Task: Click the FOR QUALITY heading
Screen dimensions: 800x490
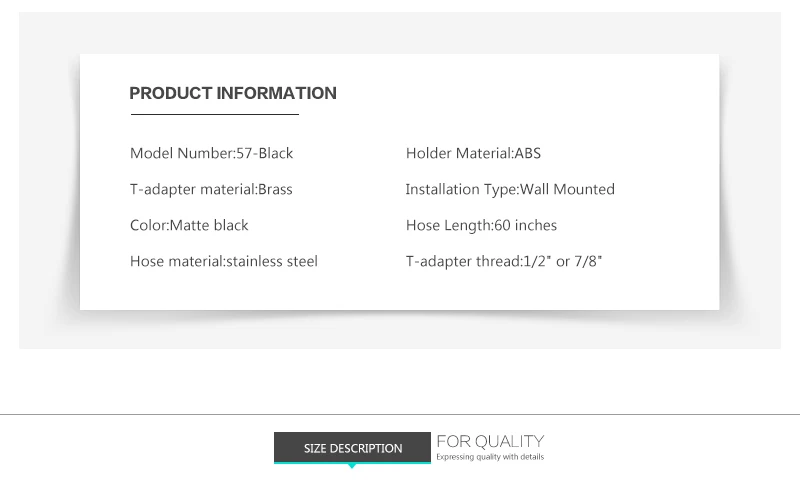Action: (490, 441)
